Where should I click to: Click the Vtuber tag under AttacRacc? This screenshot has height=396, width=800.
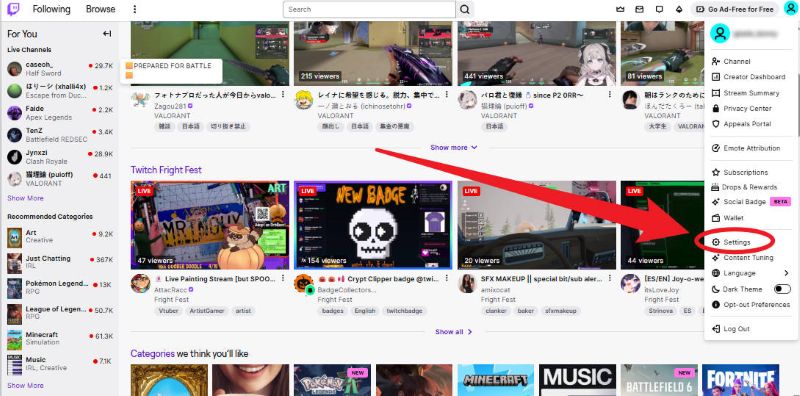(168, 311)
